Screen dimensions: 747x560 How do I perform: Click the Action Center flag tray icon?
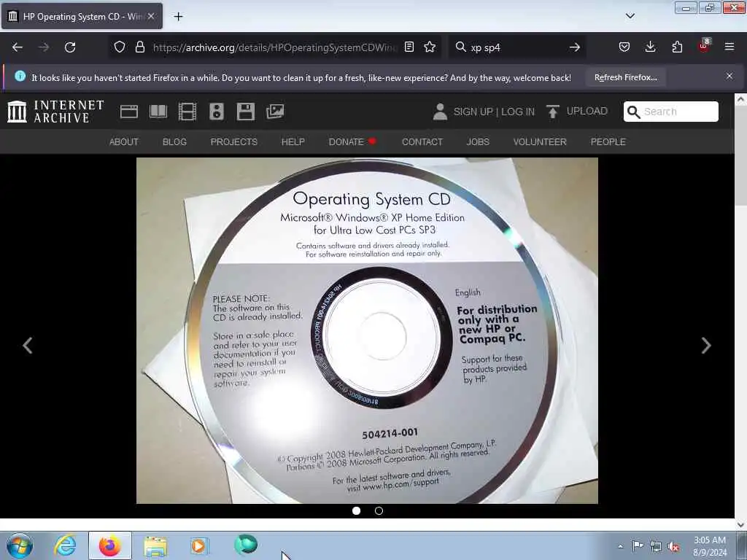coord(638,545)
